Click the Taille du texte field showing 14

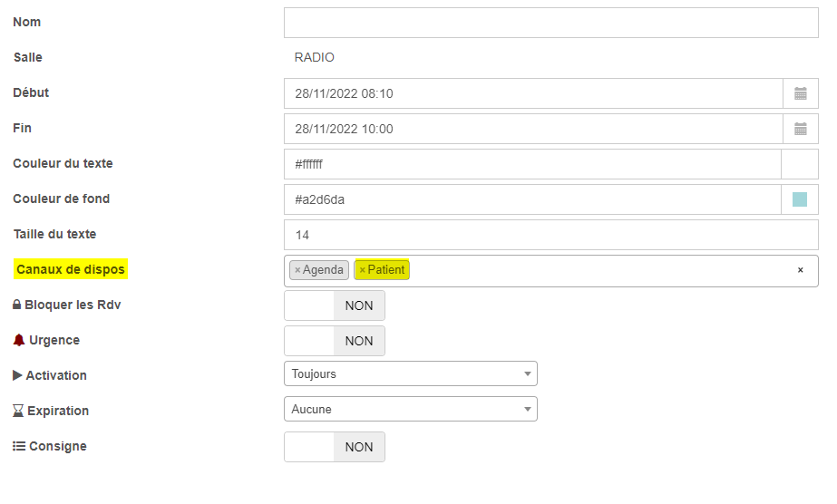pos(550,235)
